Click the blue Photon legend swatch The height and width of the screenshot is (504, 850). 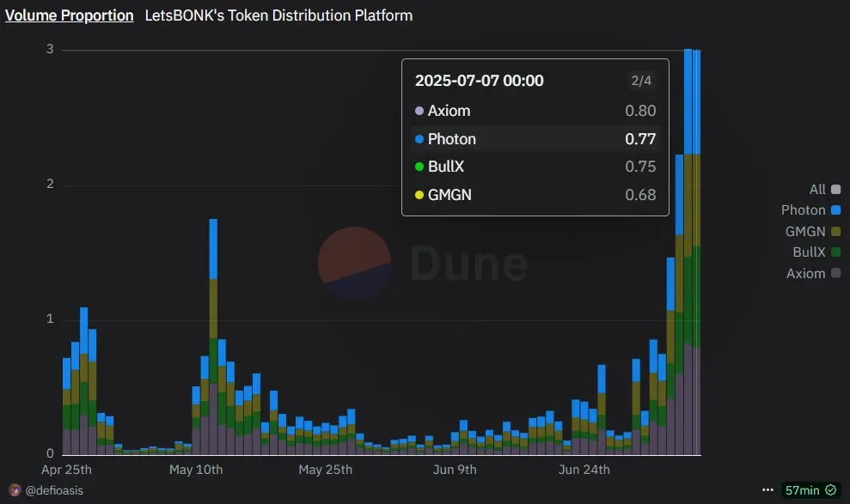pos(836,210)
